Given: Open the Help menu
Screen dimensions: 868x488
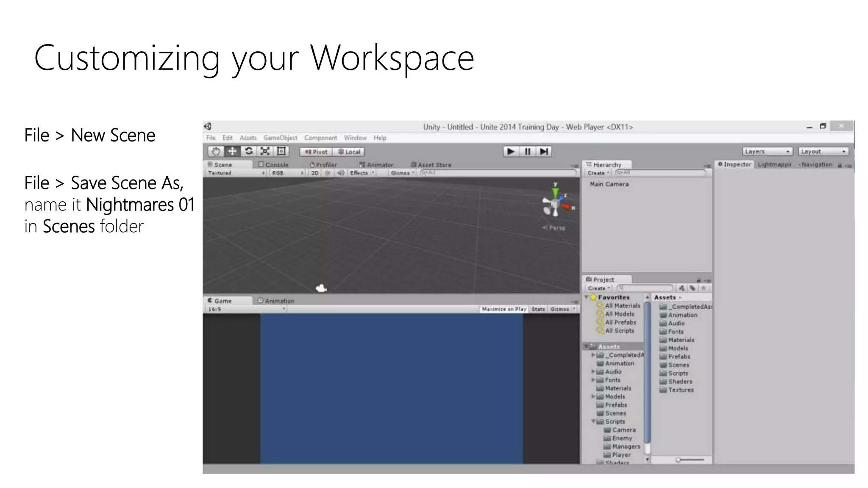Looking at the screenshot, I should pos(380,138).
